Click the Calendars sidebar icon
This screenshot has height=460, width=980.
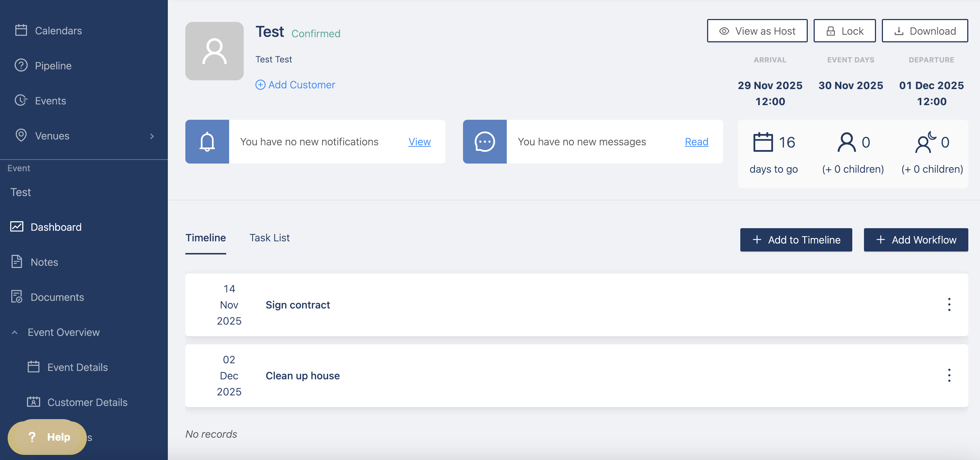pyautogui.click(x=21, y=30)
